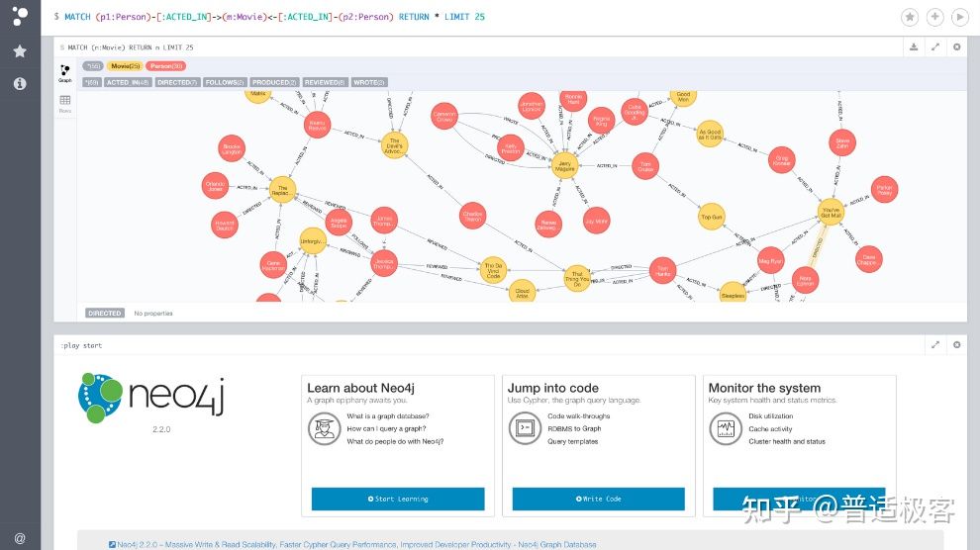Select the Nora Ephron person node
Image resolution: width=980 pixels, height=550 pixels.
click(x=805, y=280)
